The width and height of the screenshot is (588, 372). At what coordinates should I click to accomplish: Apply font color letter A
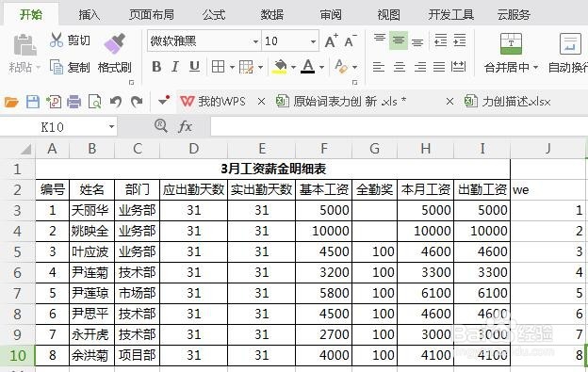coord(308,66)
